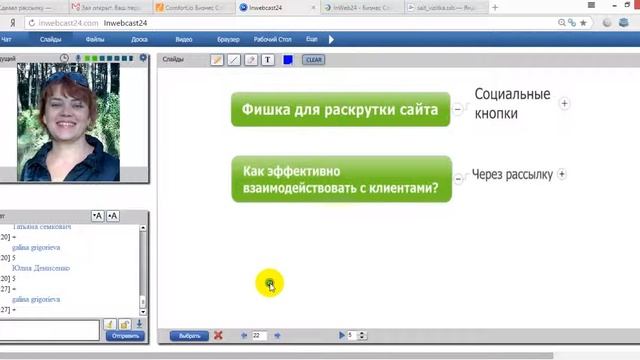Viewport: 640px width, 360px height.
Task: Expand the Социальные кнопки node
Action: point(564,104)
